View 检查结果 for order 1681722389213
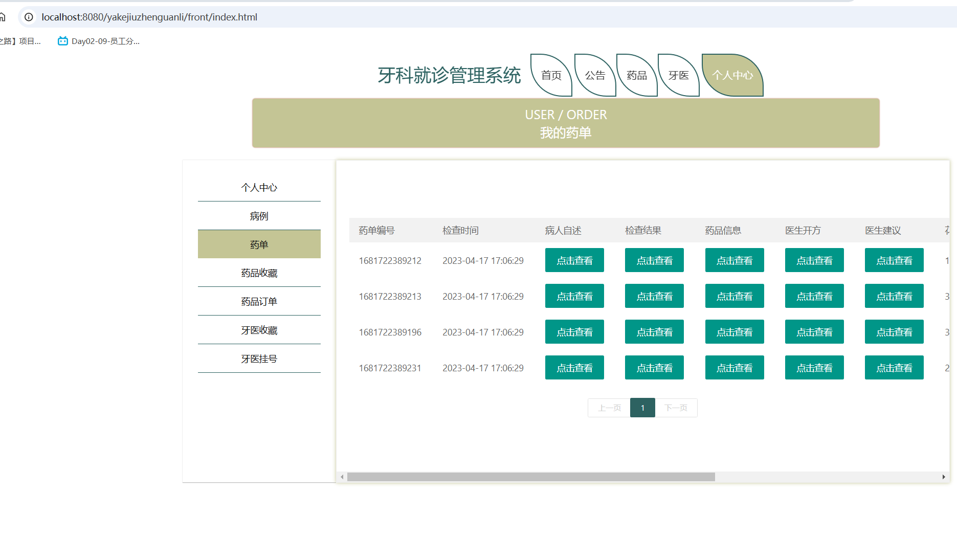Screen dimensions: 957x560 point(654,296)
